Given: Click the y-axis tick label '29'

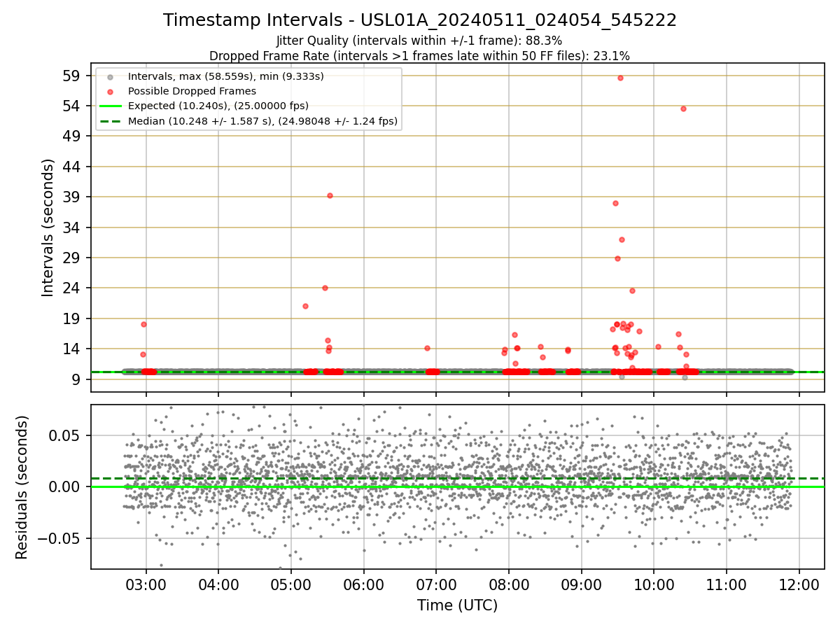Looking at the screenshot, I should point(73,258).
